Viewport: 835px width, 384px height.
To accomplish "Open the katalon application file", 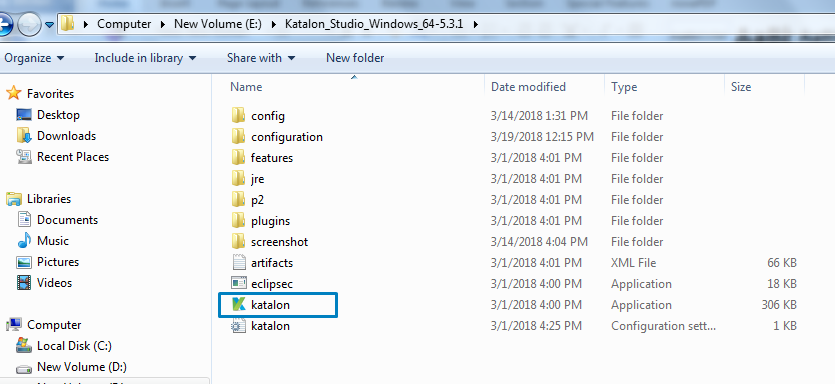I will [x=270, y=305].
